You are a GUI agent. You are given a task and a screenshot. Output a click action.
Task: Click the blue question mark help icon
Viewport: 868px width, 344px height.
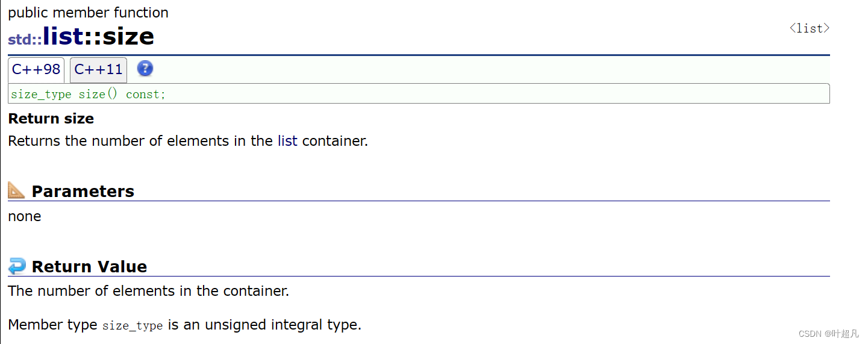(145, 69)
